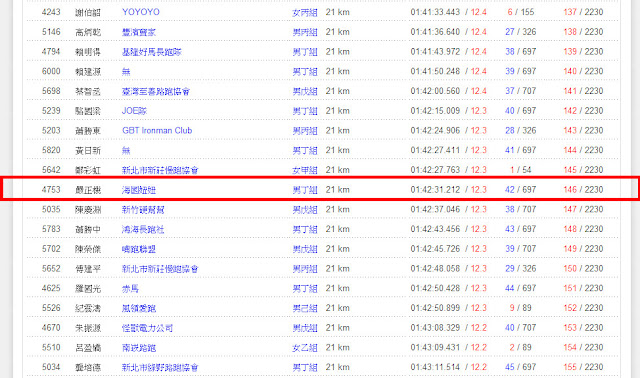Select group rank 9 / 89
Viewport: 640px width, 378px height.
520,308
